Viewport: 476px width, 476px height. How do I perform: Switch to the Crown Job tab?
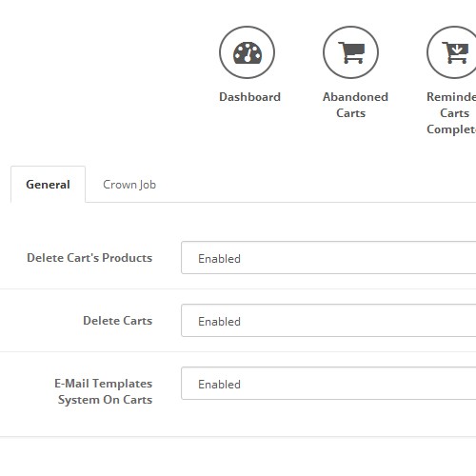click(x=129, y=185)
